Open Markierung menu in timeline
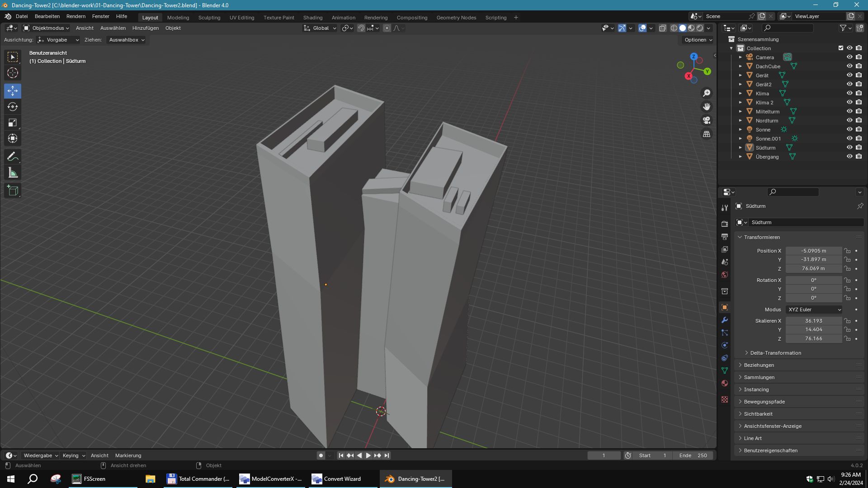This screenshot has width=868, height=488. 128,455
